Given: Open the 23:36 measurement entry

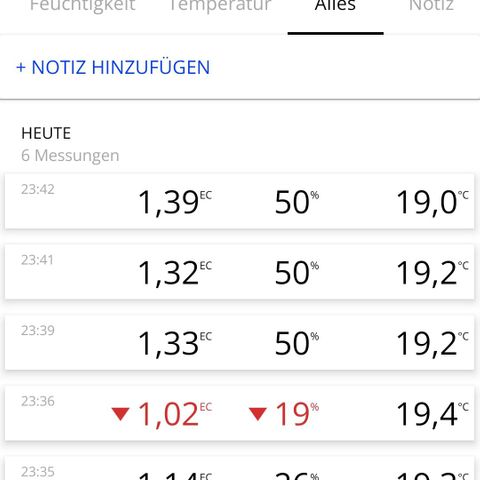Looking at the screenshot, I should click(x=239, y=413).
